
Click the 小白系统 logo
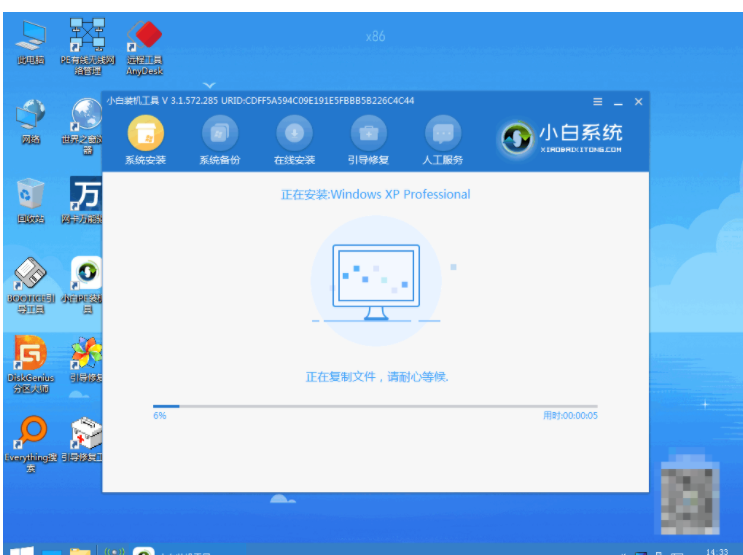pos(562,137)
